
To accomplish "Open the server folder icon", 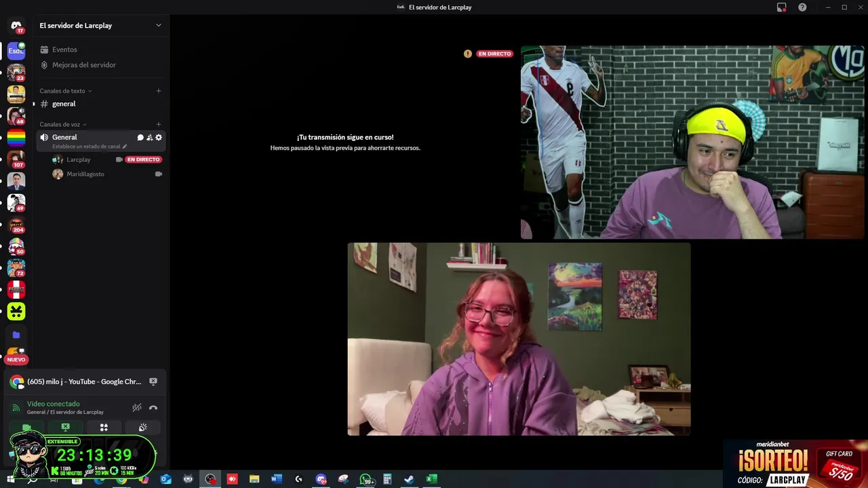I will [16, 335].
